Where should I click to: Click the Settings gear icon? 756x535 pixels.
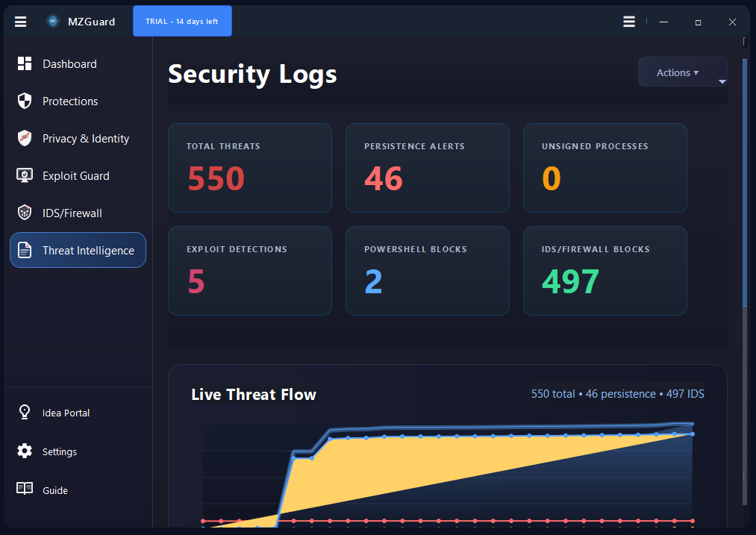tap(24, 451)
